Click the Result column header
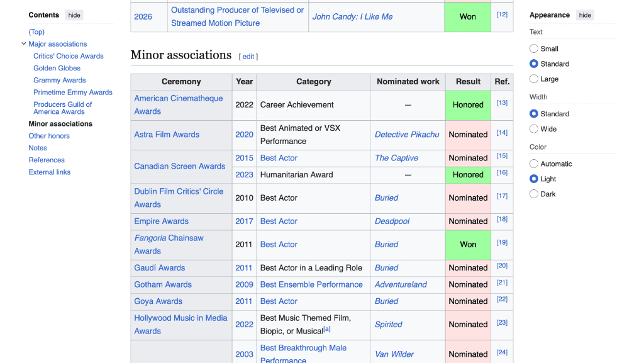Image resolution: width=644 pixels, height=363 pixels. [468, 82]
